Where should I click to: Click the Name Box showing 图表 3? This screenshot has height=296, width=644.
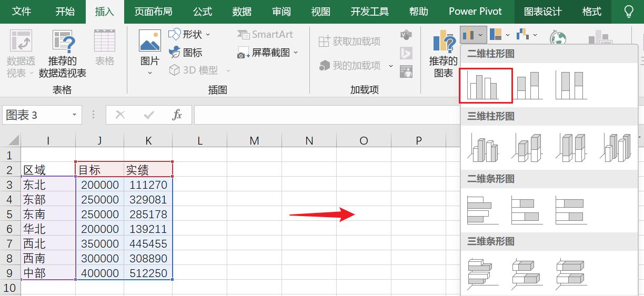pyautogui.click(x=36, y=115)
